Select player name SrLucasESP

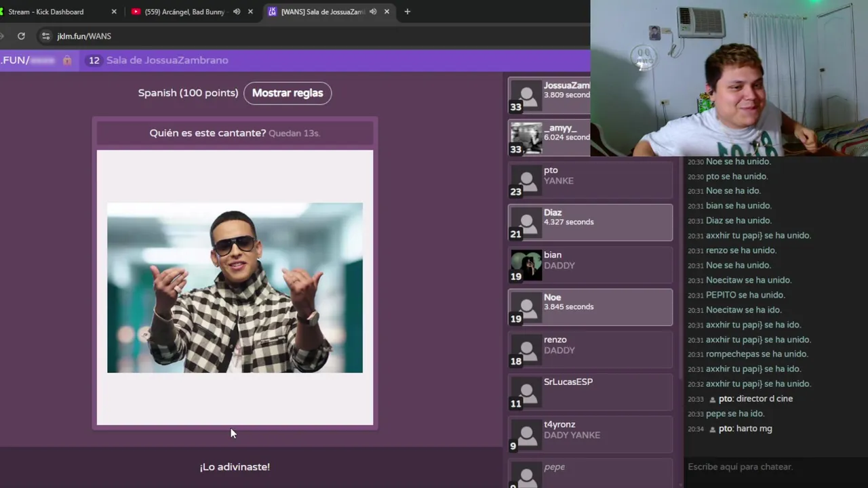tap(568, 382)
